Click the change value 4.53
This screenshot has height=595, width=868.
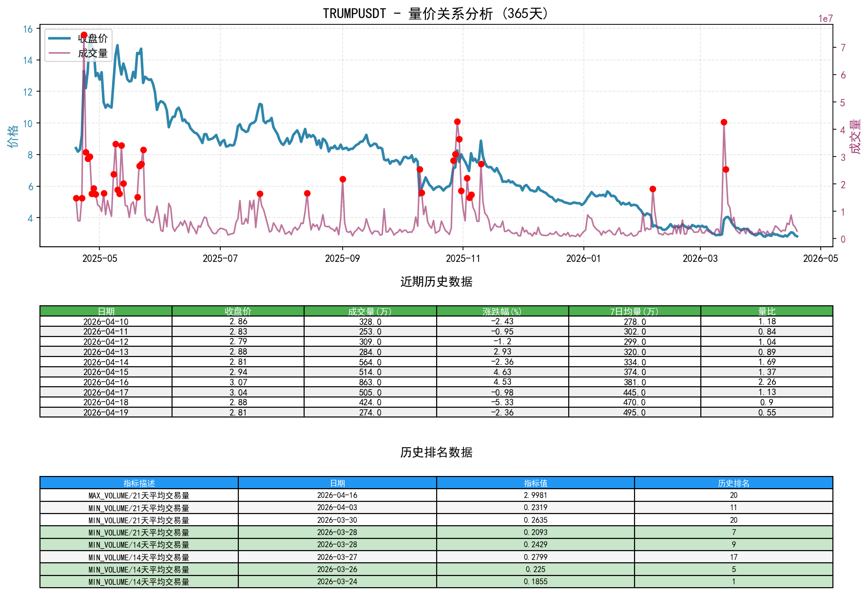click(502, 382)
